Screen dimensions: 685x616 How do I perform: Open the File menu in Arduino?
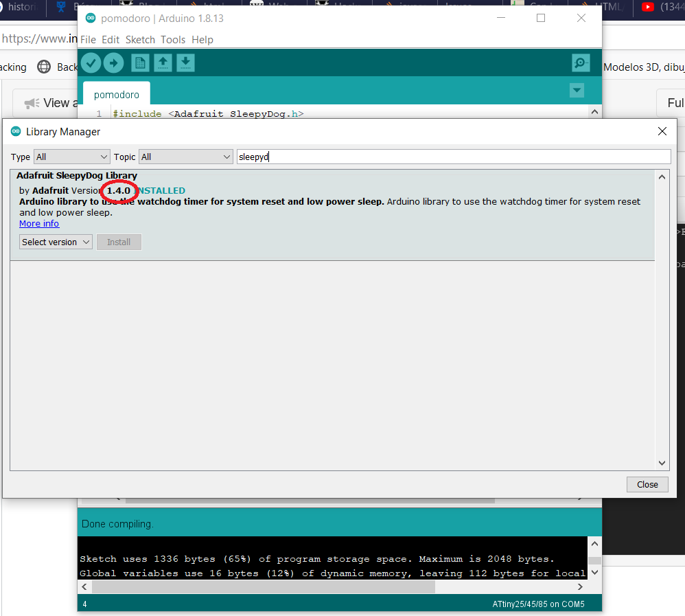pyautogui.click(x=88, y=40)
